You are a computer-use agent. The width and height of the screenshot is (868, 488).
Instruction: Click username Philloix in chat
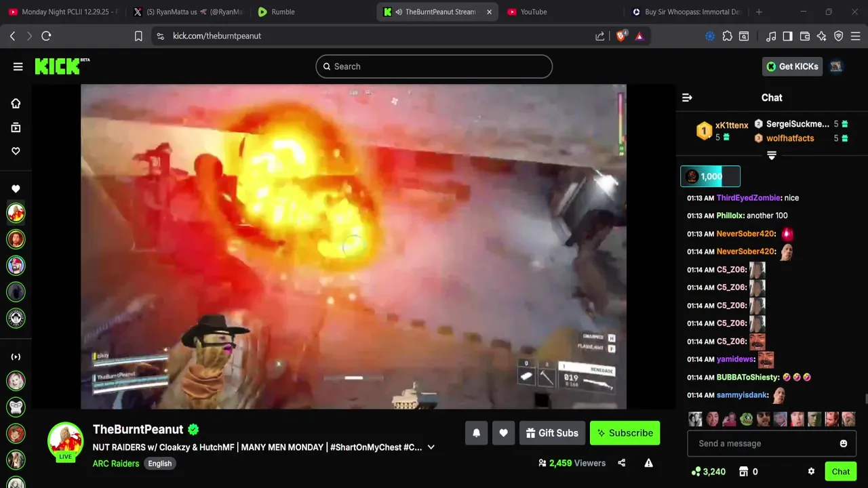click(x=730, y=216)
